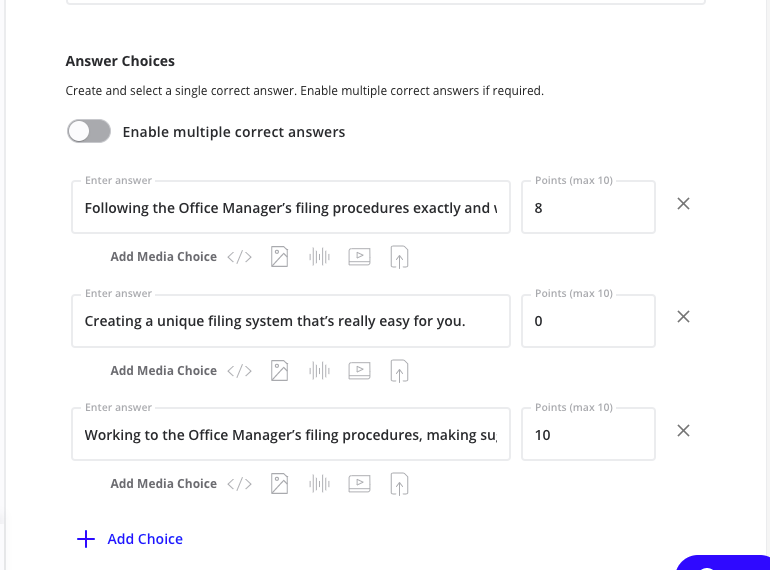770x570 pixels.
Task: Add video media to third answer
Action: (359, 484)
